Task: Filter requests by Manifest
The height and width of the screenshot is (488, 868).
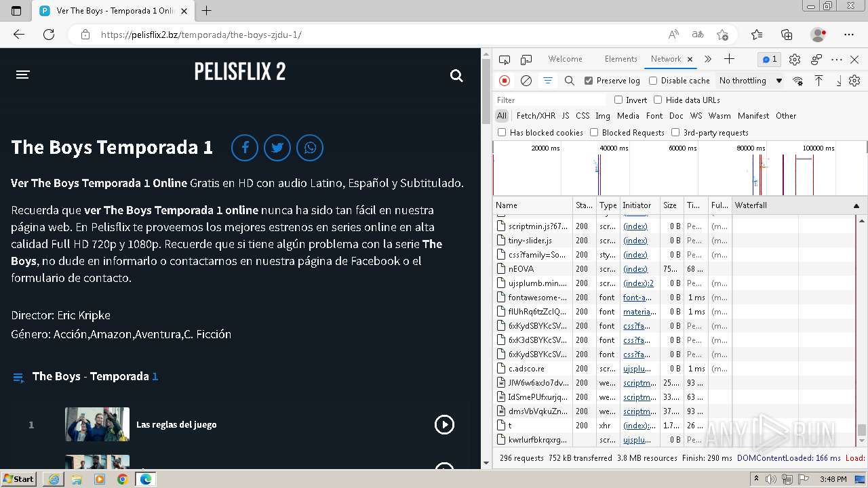Action: [x=753, y=116]
